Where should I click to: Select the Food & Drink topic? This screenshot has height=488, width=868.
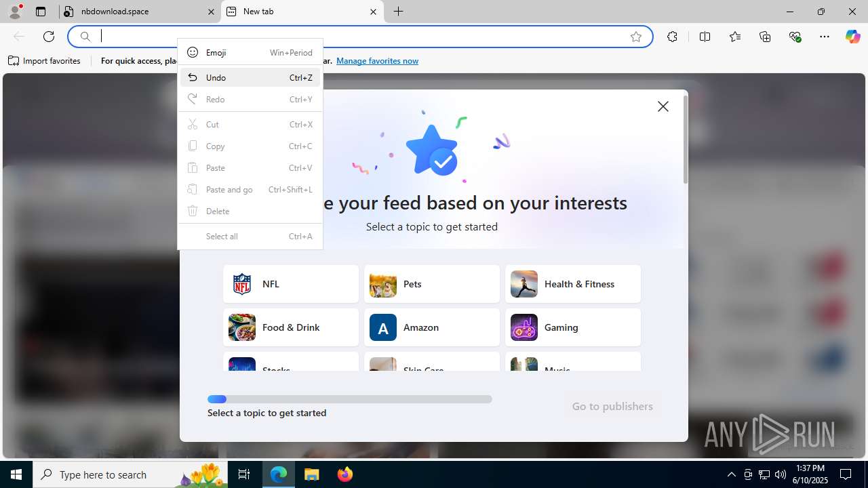coord(291,327)
